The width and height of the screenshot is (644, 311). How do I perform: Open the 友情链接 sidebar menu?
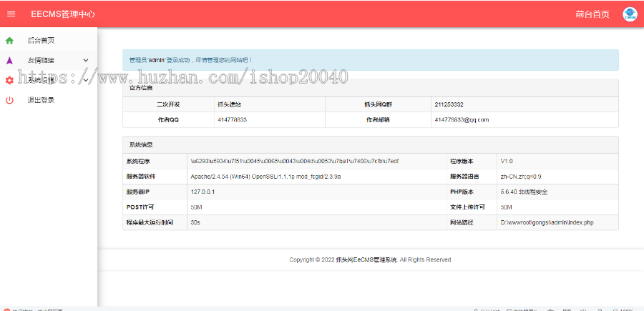[41, 60]
